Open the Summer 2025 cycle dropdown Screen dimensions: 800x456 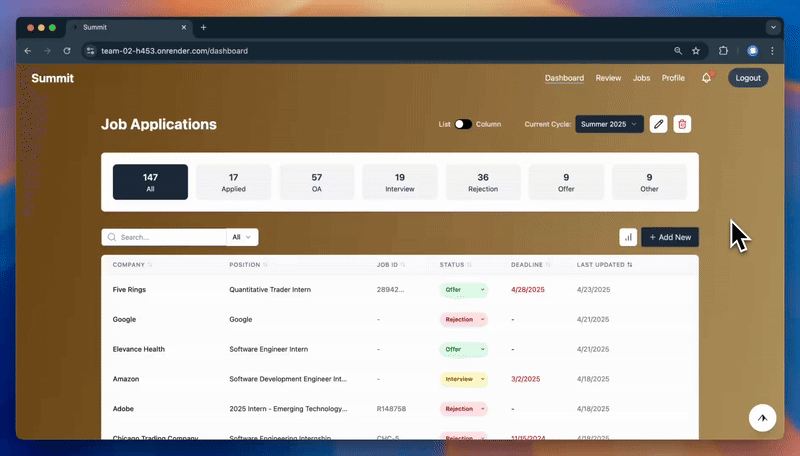[x=609, y=124]
